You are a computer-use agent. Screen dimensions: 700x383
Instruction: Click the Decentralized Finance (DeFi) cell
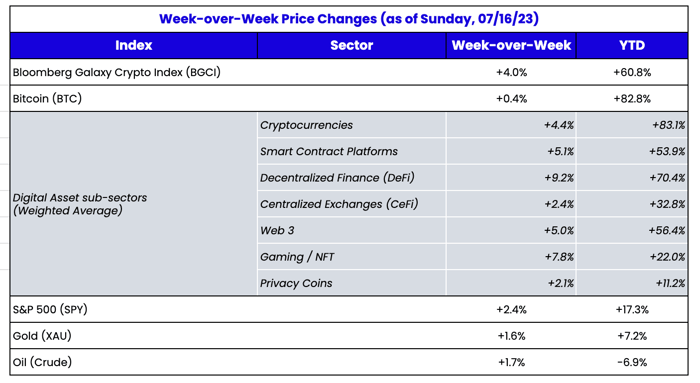tap(351, 178)
